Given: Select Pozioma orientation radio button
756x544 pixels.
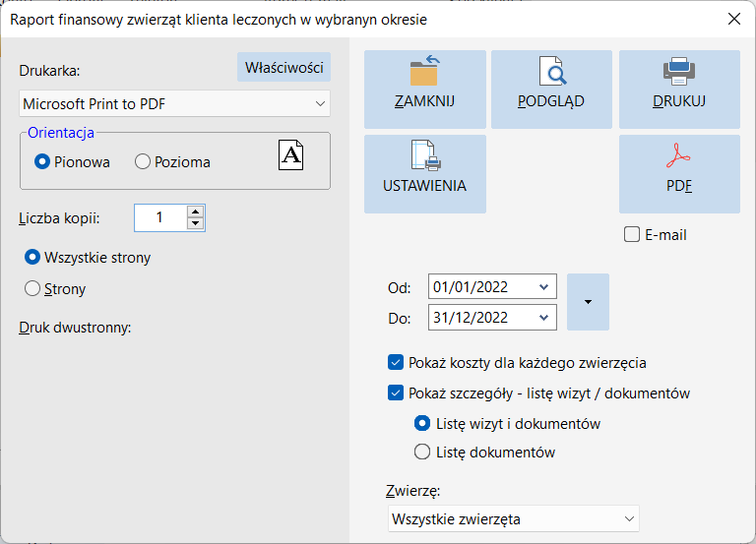Looking at the screenshot, I should (x=143, y=161).
